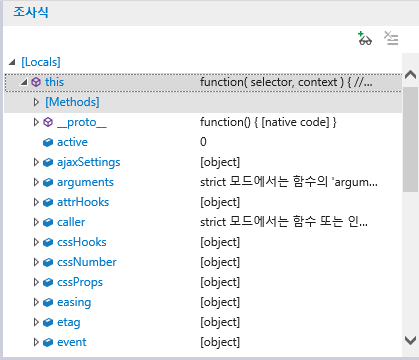Select the attrHooks name
419x360 pixels.
coord(83,202)
